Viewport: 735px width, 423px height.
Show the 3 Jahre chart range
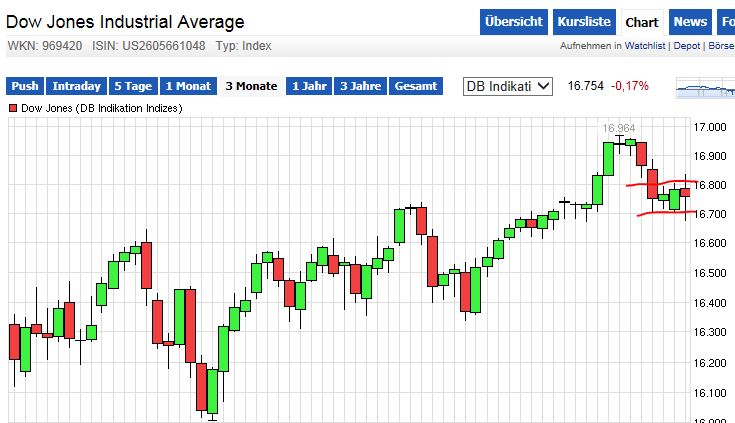pyautogui.click(x=360, y=86)
